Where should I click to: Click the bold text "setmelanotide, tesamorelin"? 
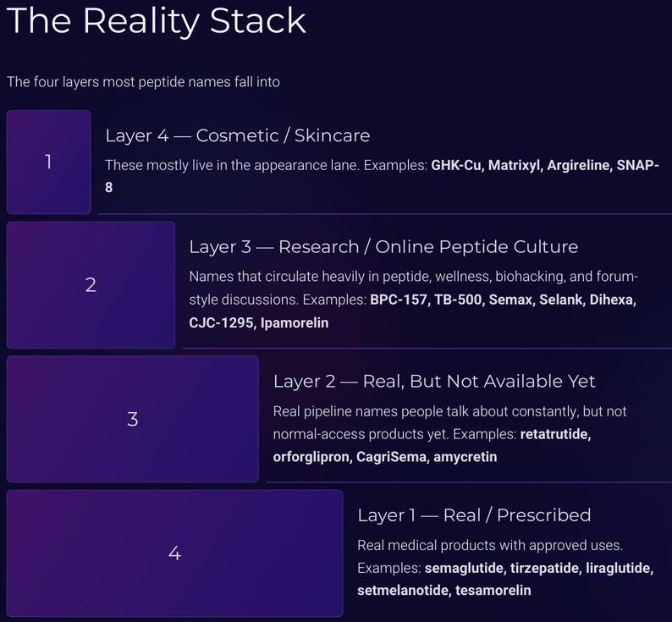coord(444,591)
